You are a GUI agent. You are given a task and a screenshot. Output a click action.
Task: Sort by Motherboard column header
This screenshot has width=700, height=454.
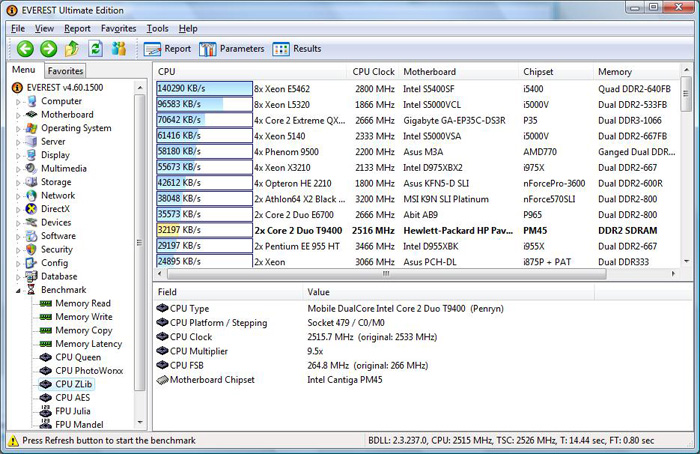click(459, 71)
